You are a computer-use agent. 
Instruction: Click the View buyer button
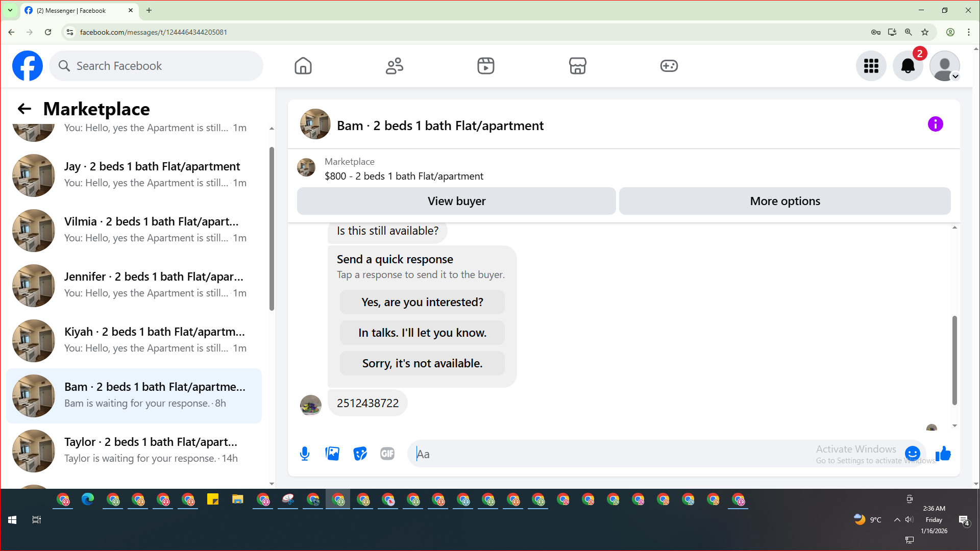coord(456,201)
